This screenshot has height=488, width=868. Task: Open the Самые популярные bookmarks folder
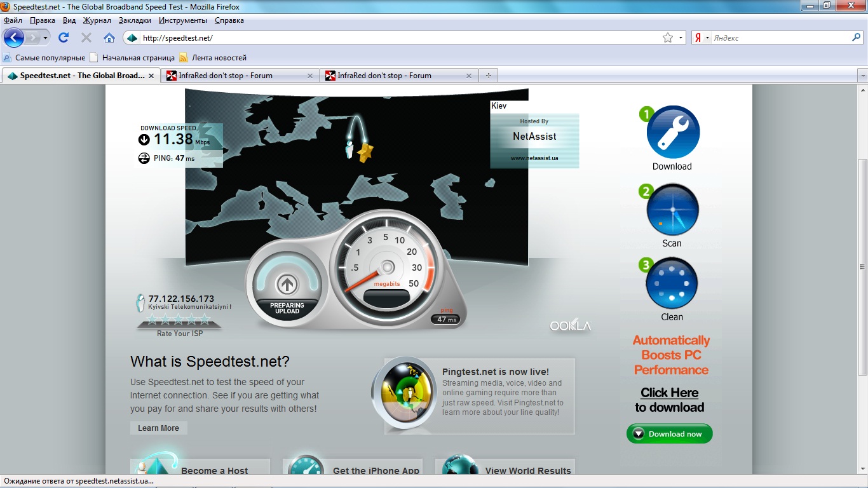tap(44, 57)
